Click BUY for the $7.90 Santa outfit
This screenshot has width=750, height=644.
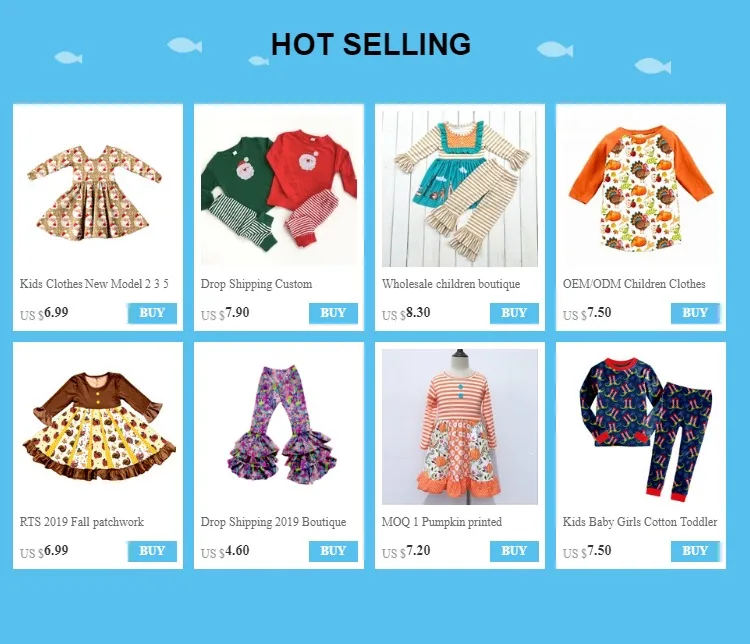[x=333, y=313]
